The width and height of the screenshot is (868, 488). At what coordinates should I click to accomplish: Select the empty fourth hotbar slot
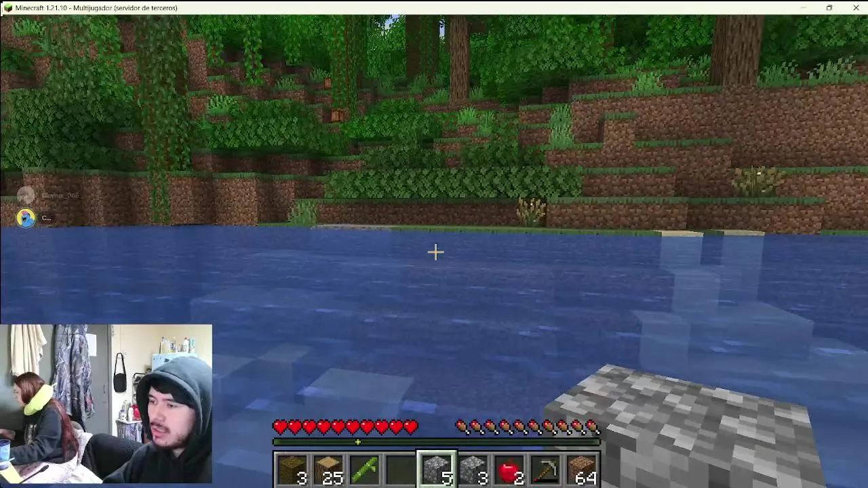pyautogui.click(x=400, y=470)
